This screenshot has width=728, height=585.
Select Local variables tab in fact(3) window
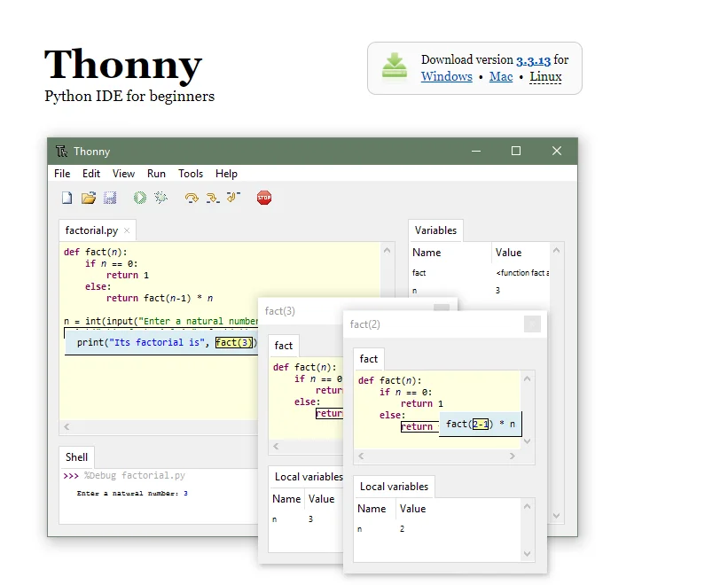click(x=309, y=477)
